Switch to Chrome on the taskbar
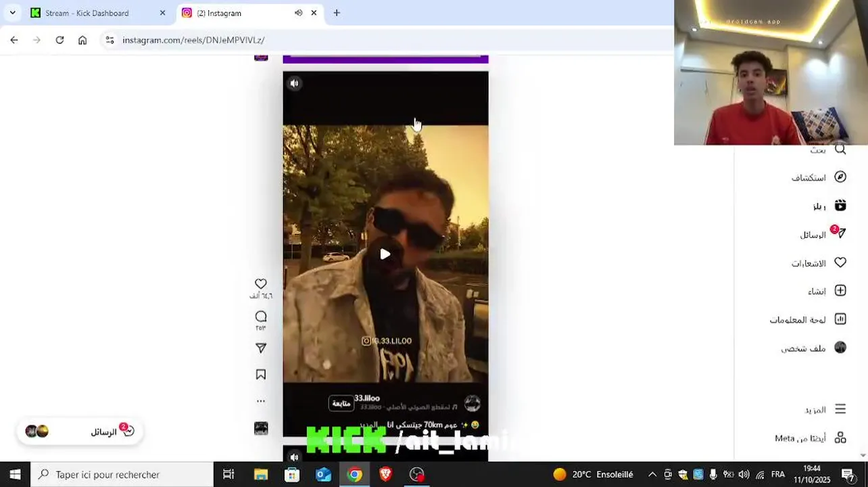 (354, 474)
